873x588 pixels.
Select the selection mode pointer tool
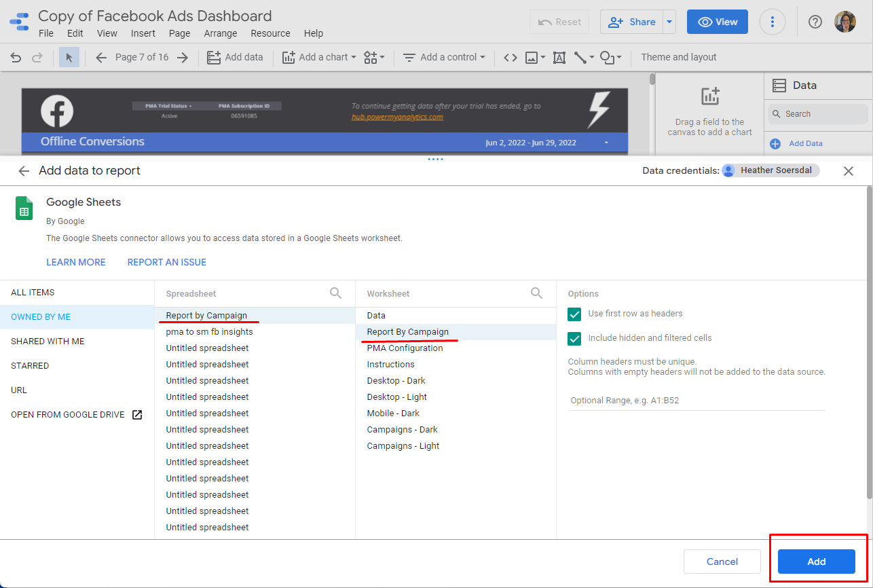(69, 58)
